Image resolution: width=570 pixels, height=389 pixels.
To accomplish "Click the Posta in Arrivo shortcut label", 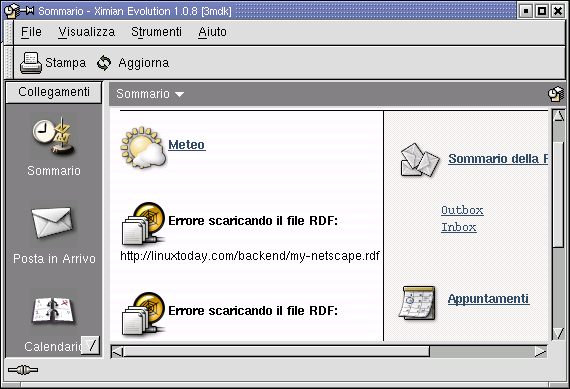I will [54, 258].
